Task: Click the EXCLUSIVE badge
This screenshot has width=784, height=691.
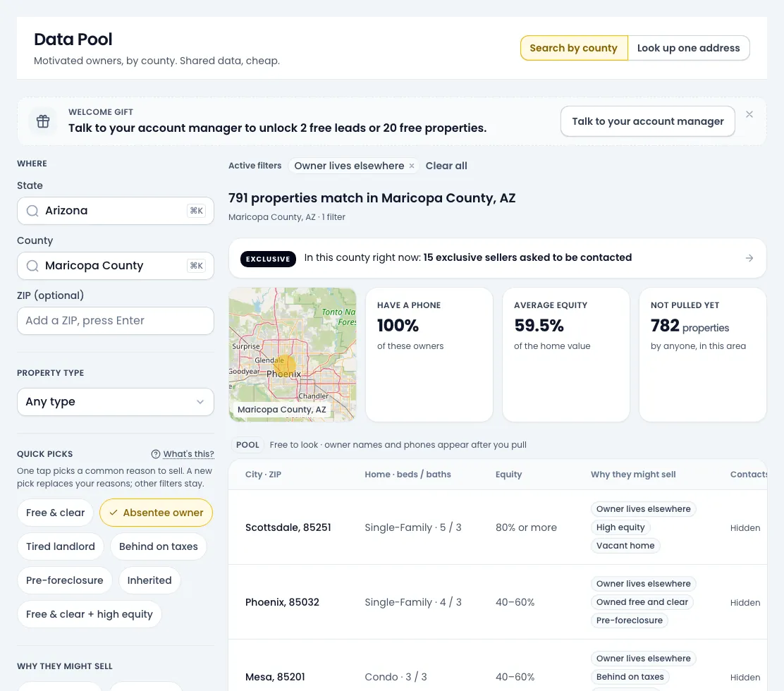Action: 268,259
